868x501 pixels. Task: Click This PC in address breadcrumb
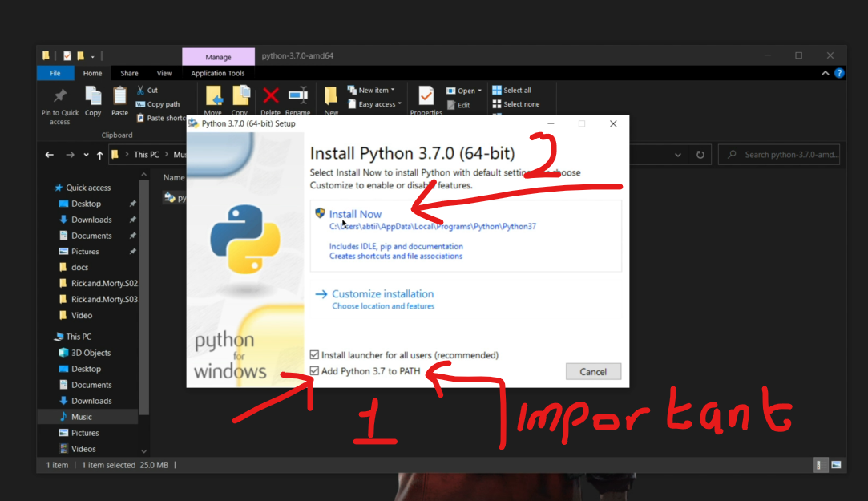click(146, 155)
